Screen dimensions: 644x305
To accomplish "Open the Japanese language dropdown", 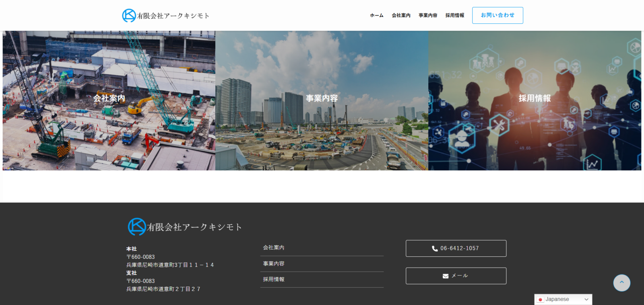I will 563,299.
